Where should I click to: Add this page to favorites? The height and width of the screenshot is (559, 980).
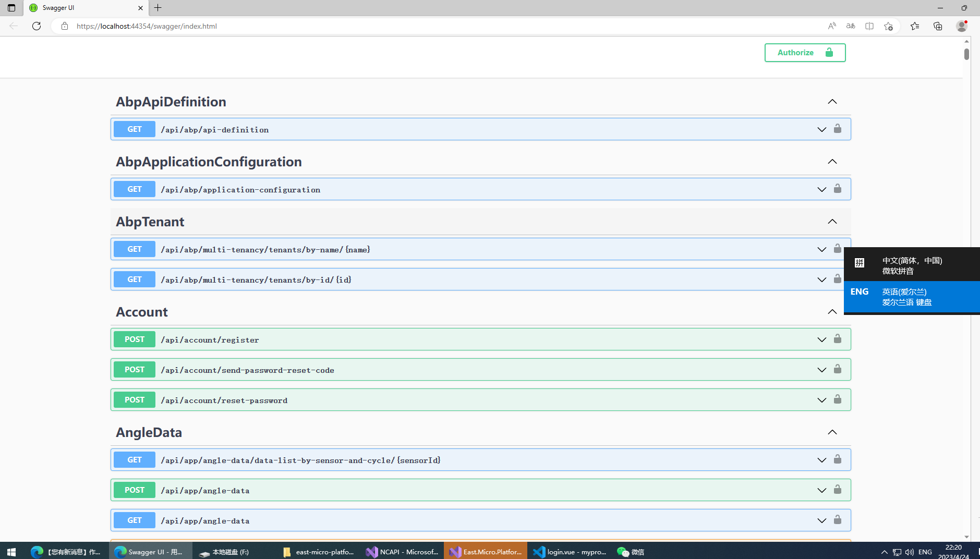tap(889, 26)
